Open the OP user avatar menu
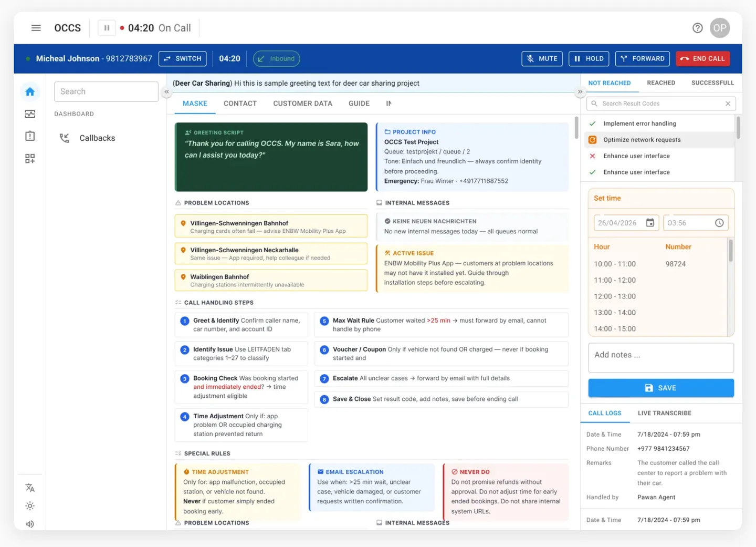Screen dimensions: 756x547 coord(720,28)
